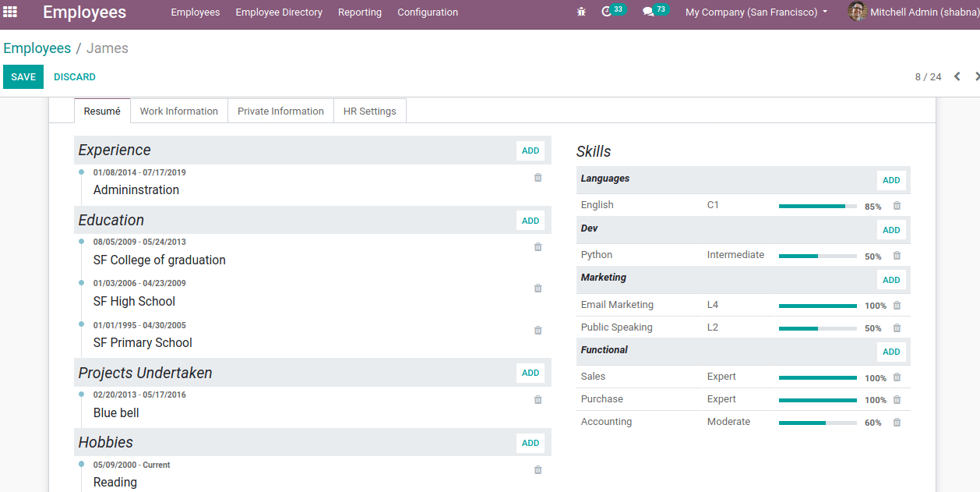This screenshot has width=980, height=492.
Task: Switch to the Resumé tab
Action: click(102, 111)
